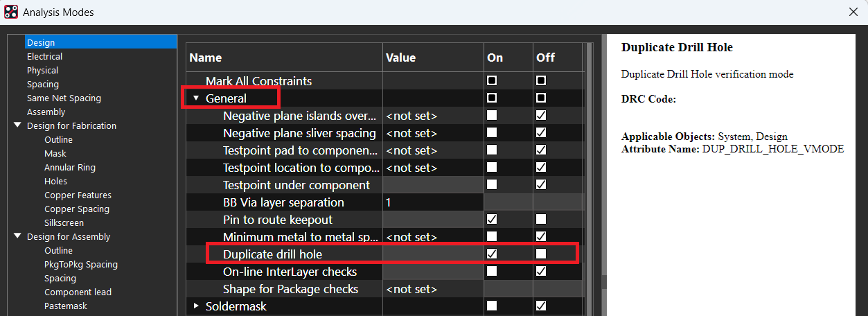Collapse the Design for Assembly tree node
This screenshot has width=868, height=316.
[17, 236]
